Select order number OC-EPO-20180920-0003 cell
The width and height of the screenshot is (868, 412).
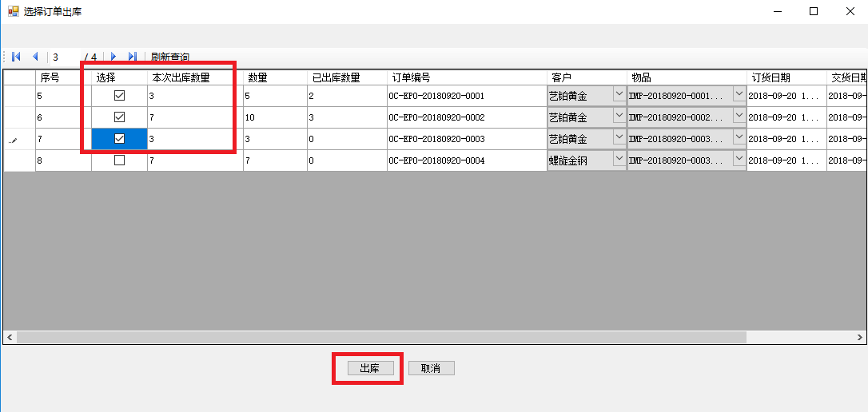[x=467, y=139]
